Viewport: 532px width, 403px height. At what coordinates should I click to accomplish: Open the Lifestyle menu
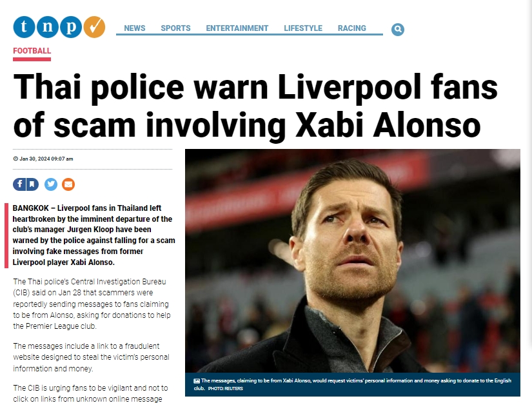coord(303,28)
